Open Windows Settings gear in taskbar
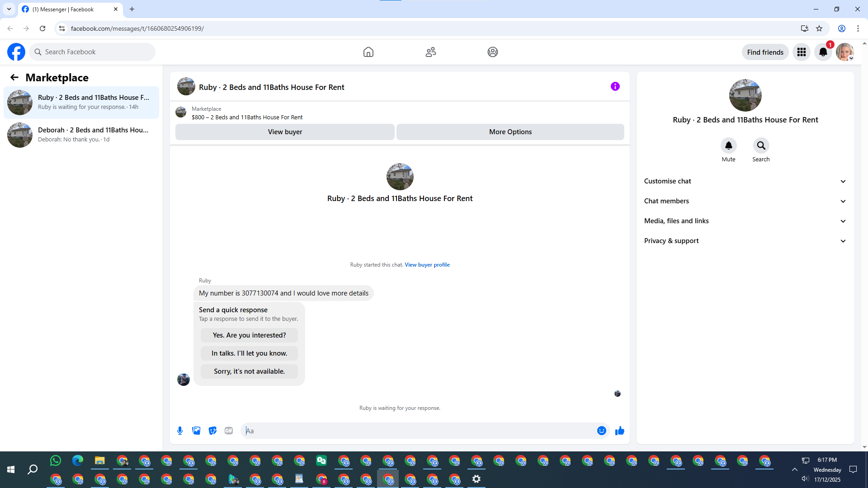This screenshot has width=868, height=488. click(476, 479)
